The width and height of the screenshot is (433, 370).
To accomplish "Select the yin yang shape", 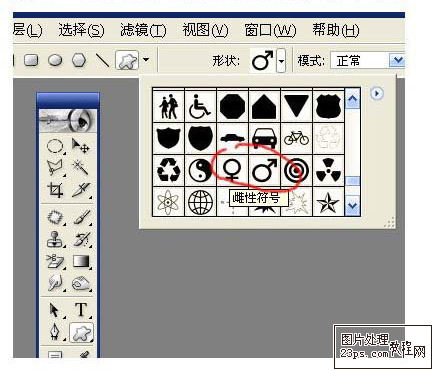I will [x=200, y=170].
